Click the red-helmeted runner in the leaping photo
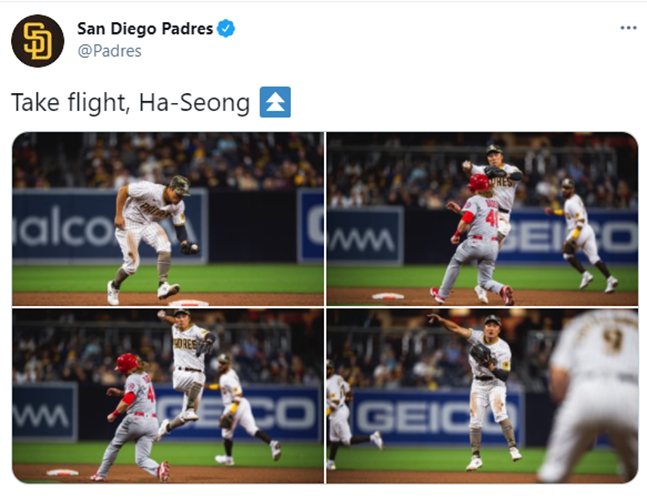Image resolution: width=647 pixels, height=498 pixels. pos(133,417)
